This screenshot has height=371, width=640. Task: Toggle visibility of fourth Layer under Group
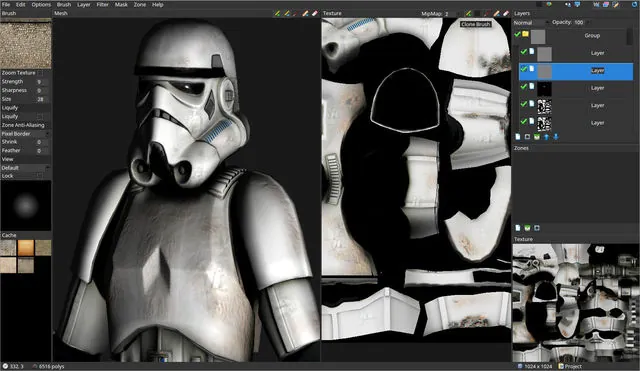(524, 104)
